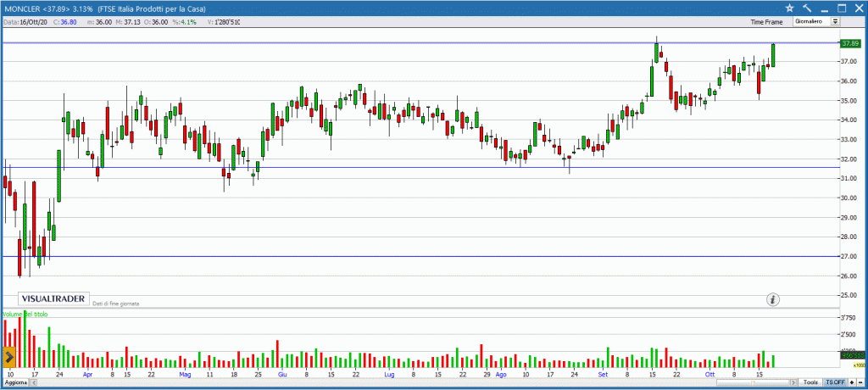Click the 37.89 current price label
The width and height of the screenshot is (868, 390).
pos(849,43)
